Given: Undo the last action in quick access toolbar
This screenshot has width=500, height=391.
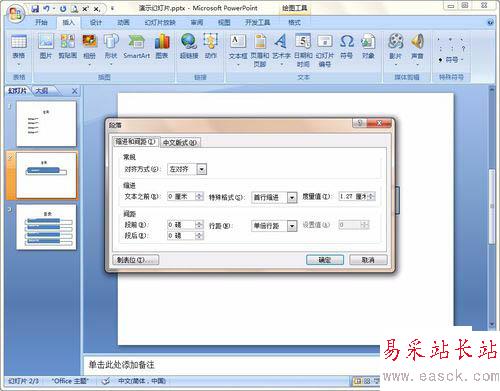Looking at the screenshot, I should point(47,9).
